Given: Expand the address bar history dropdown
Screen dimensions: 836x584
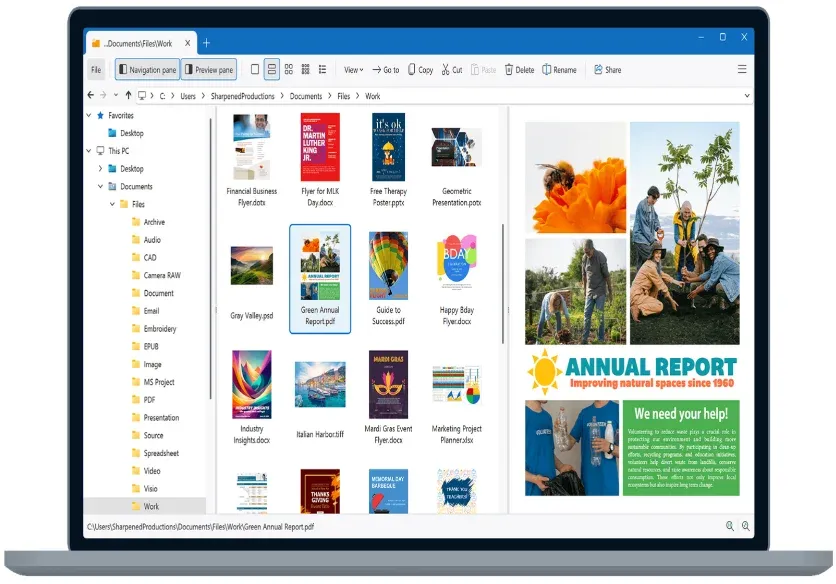Looking at the screenshot, I should click(747, 95).
